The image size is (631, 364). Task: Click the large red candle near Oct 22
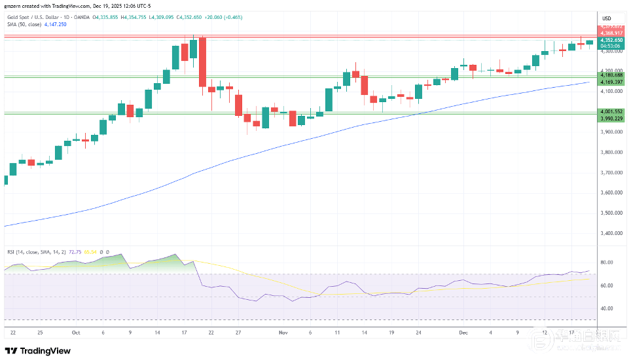[202, 62]
